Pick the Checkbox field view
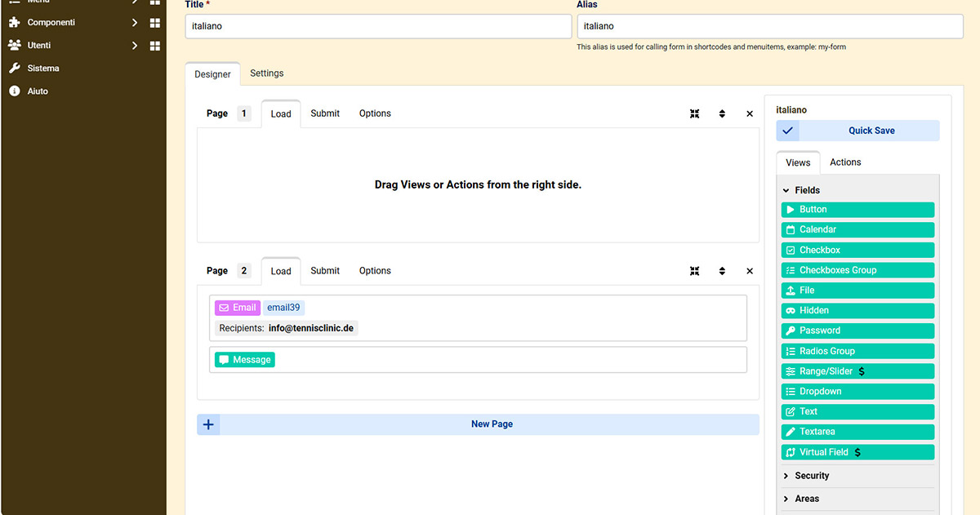The image size is (980, 515). point(857,250)
